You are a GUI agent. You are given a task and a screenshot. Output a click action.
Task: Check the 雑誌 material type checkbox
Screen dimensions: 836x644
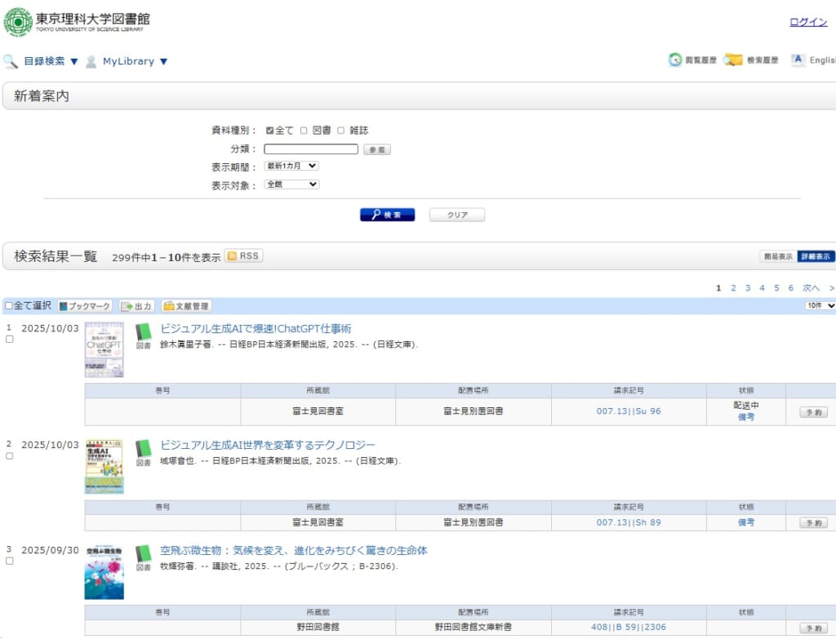341,131
